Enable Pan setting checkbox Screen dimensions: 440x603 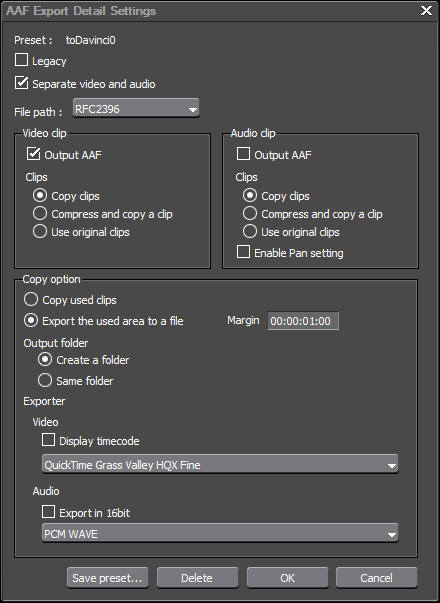click(243, 252)
